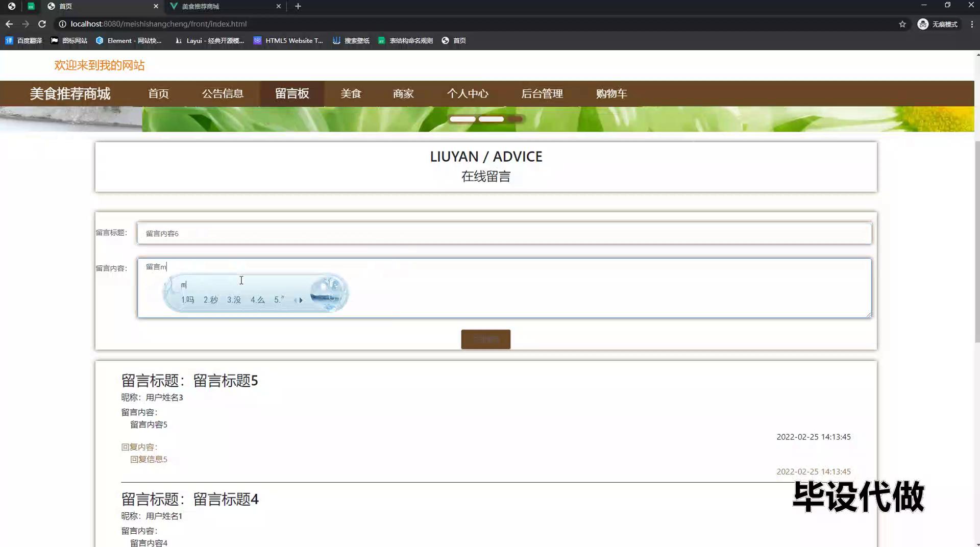
Task: Bookmark this page with the star icon
Action: pos(902,24)
